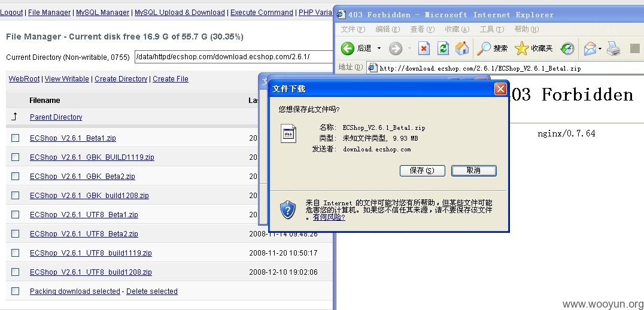Screen dimensions: 644x310
Task: Open the 编辑(E) menu in IE
Action: point(387,29)
